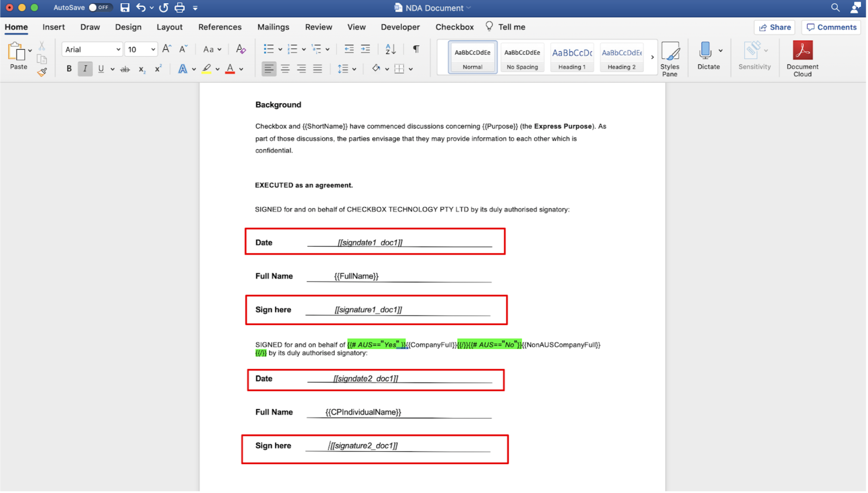Click the Subscript icon
The image size is (868, 493).
pyautogui.click(x=142, y=69)
